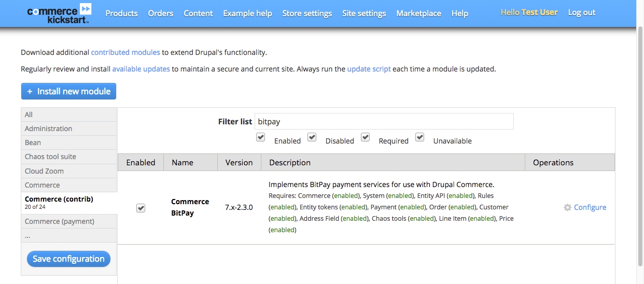Open the update script link
The image size is (644, 284).
pyautogui.click(x=369, y=69)
